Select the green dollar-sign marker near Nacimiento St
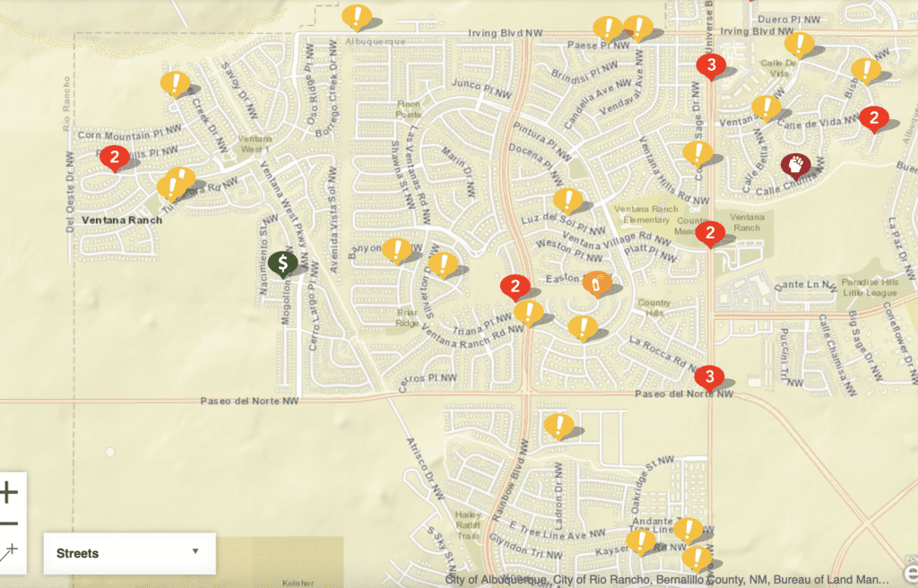The height and width of the screenshot is (588, 918). (284, 263)
